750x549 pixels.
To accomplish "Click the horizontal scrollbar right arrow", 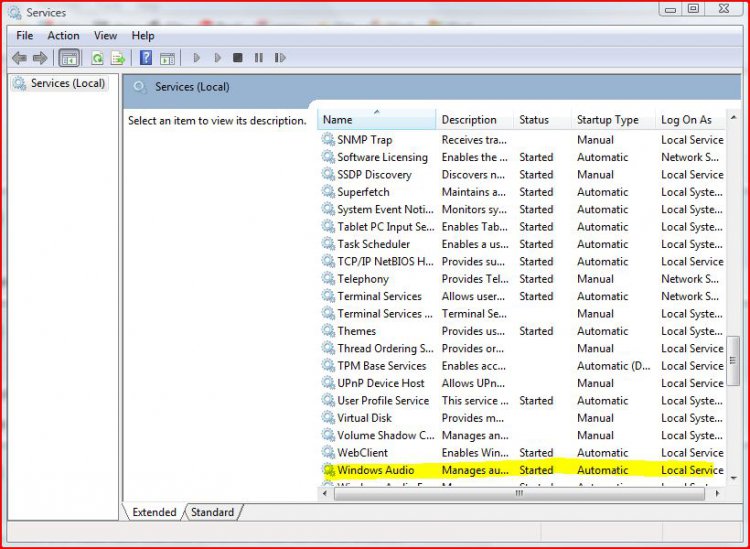I will [x=717, y=493].
